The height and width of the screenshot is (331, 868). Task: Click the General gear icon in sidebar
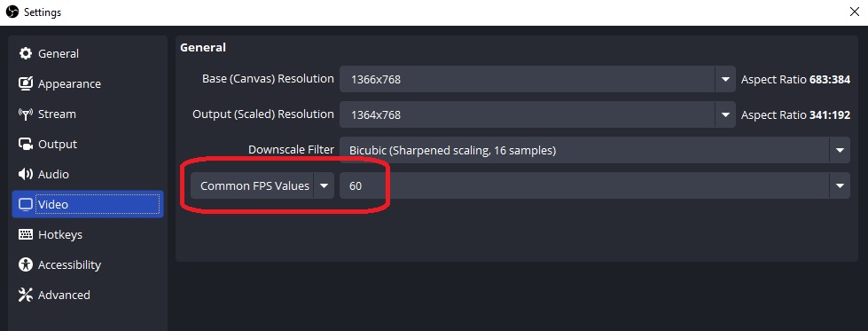[x=26, y=54]
